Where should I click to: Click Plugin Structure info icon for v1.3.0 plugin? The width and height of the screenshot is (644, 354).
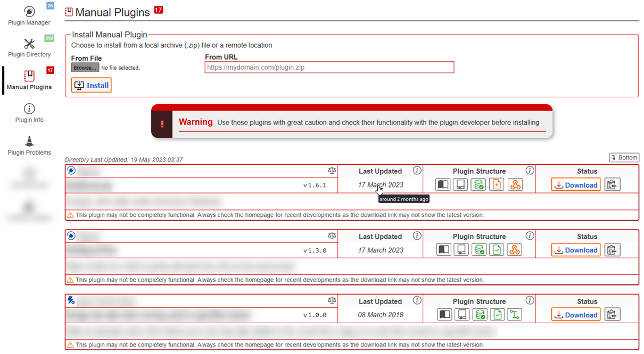click(x=530, y=235)
